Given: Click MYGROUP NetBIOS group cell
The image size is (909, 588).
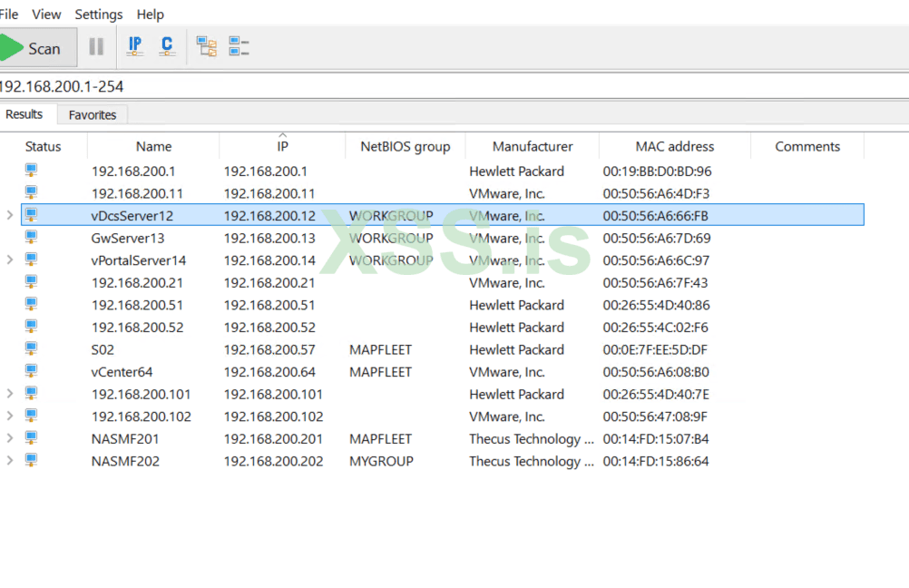Looking at the screenshot, I should (381, 462).
